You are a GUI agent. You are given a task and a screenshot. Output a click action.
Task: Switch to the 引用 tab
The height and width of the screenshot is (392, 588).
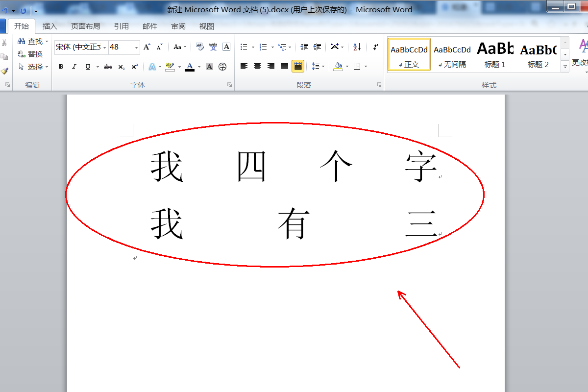(x=122, y=26)
